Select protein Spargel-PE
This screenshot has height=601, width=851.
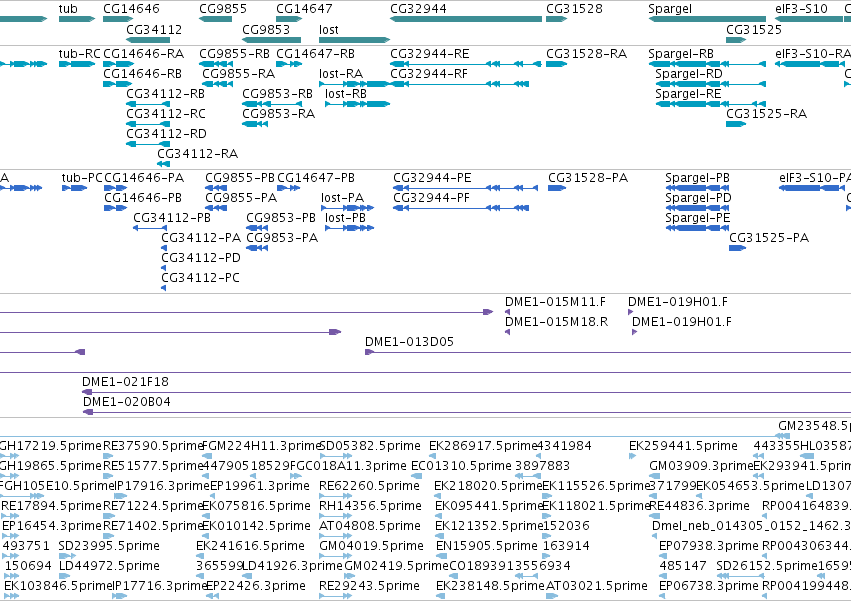click(698, 218)
